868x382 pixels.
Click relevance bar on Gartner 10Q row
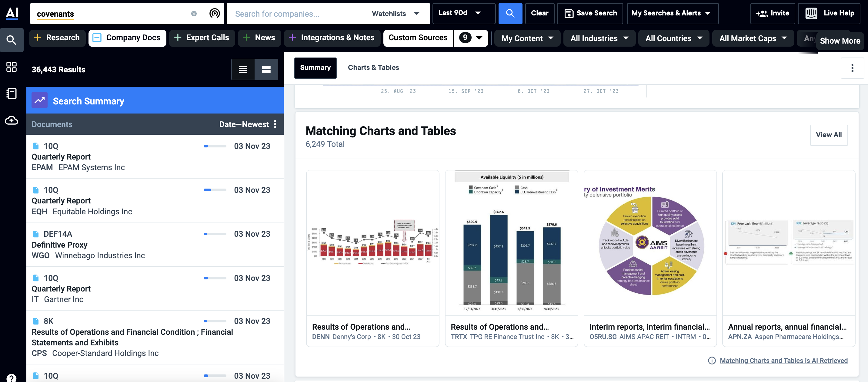tap(215, 278)
